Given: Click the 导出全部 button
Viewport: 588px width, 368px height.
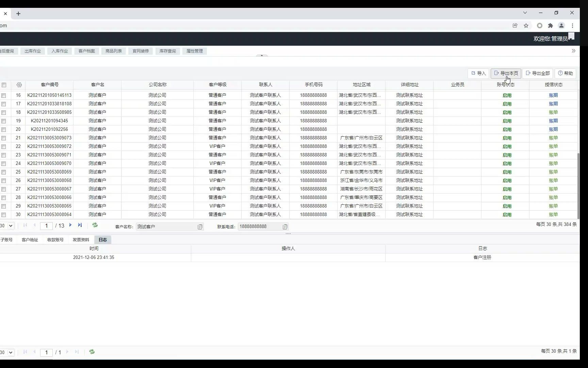Looking at the screenshot, I should (x=538, y=73).
